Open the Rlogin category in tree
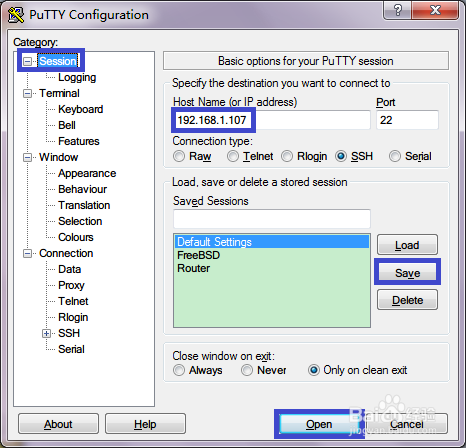The image size is (466, 448). pyautogui.click(x=73, y=317)
